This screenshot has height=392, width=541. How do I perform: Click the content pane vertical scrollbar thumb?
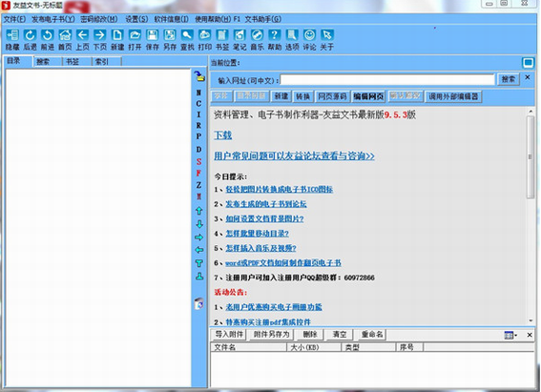click(531, 156)
